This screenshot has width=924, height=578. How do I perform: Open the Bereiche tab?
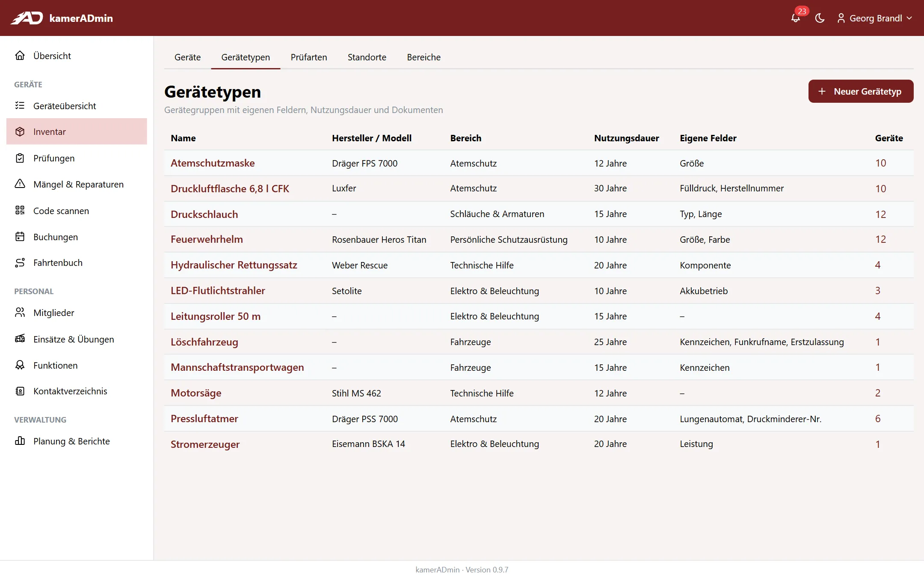[x=423, y=57]
